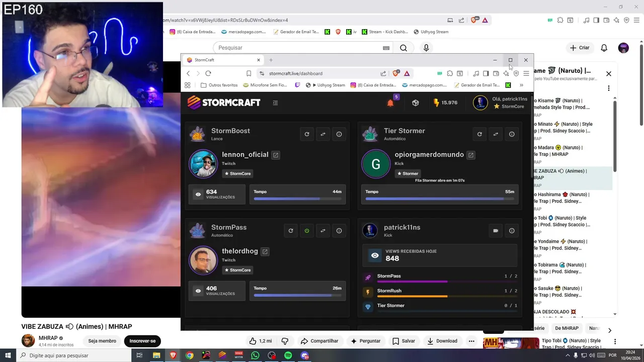Go back in the StormCraft browser window

pos(189,73)
